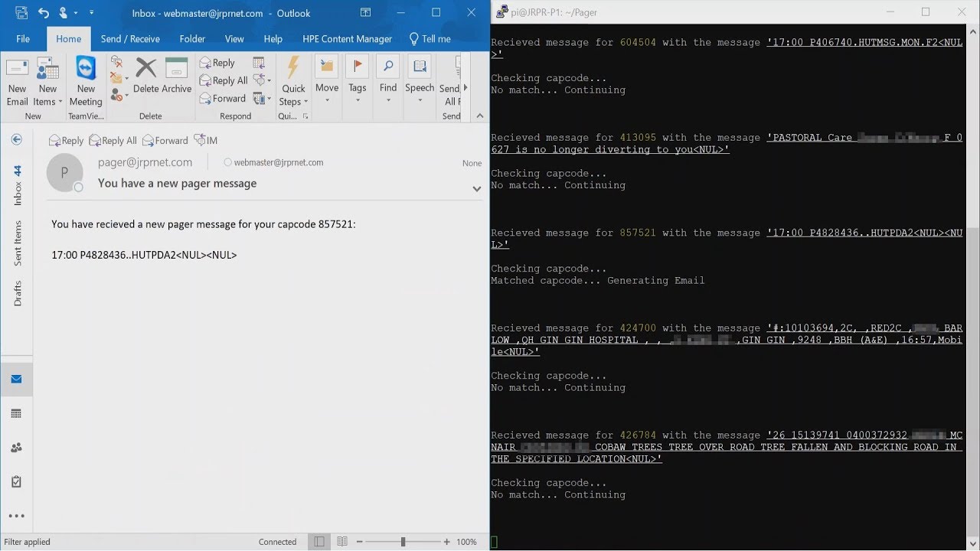Click the Undo icon in title bar
Viewport: 980px width, 551px height.
click(x=44, y=13)
